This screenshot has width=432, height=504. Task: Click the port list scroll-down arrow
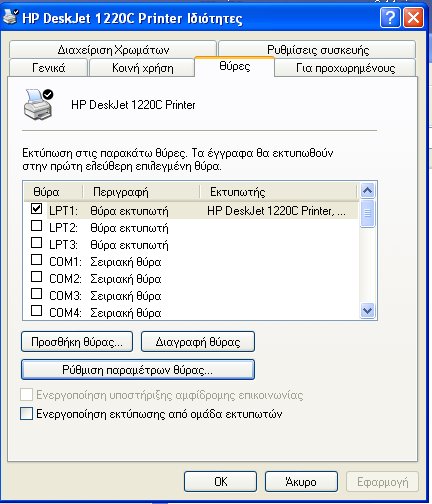click(367, 311)
